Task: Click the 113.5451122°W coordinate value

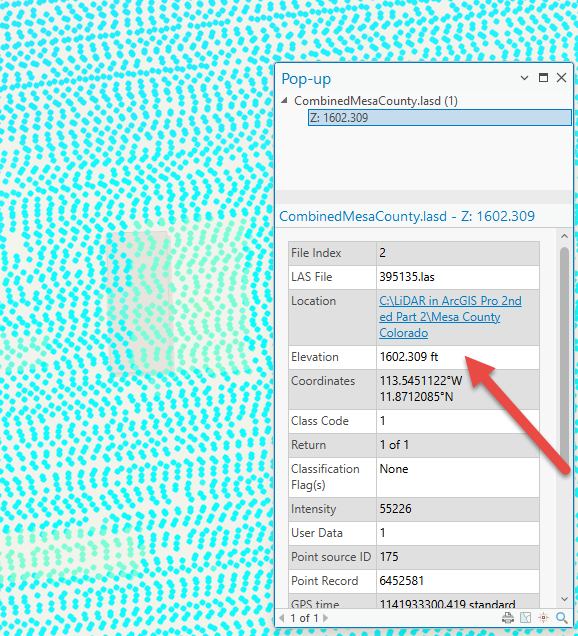Action: tap(421, 381)
